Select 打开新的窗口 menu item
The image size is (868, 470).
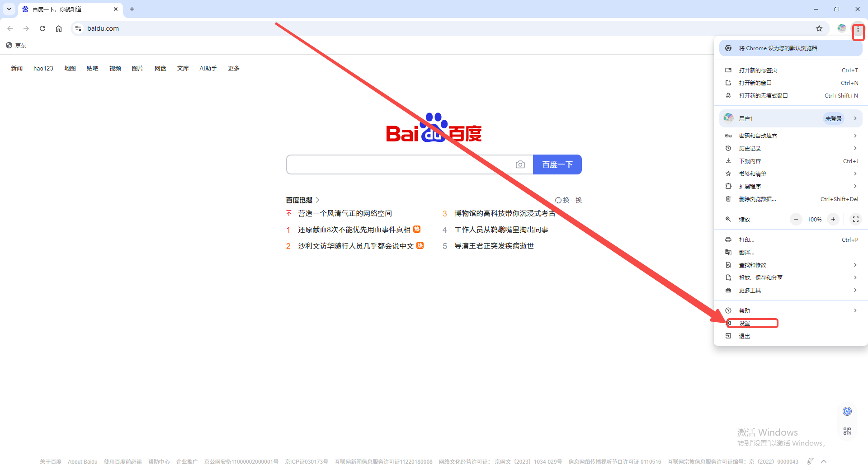coord(791,83)
